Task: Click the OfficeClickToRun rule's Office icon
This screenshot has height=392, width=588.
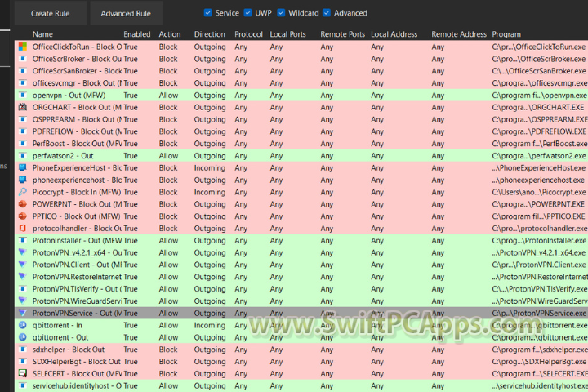Action: (x=23, y=47)
